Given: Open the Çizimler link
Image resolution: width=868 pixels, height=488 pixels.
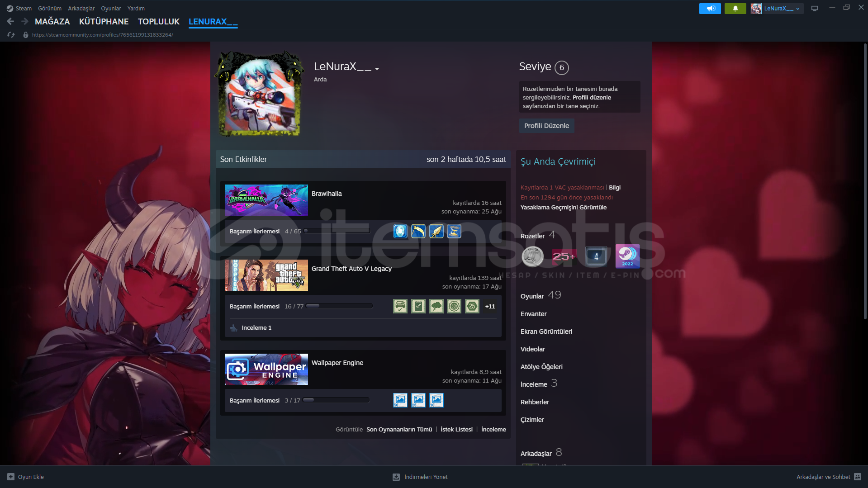Looking at the screenshot, I should point(532,420).
